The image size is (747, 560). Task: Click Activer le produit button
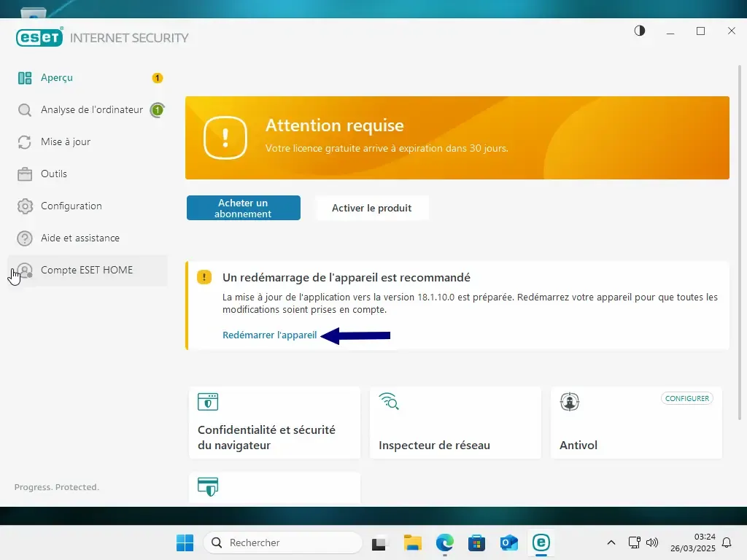coord(371,208)
